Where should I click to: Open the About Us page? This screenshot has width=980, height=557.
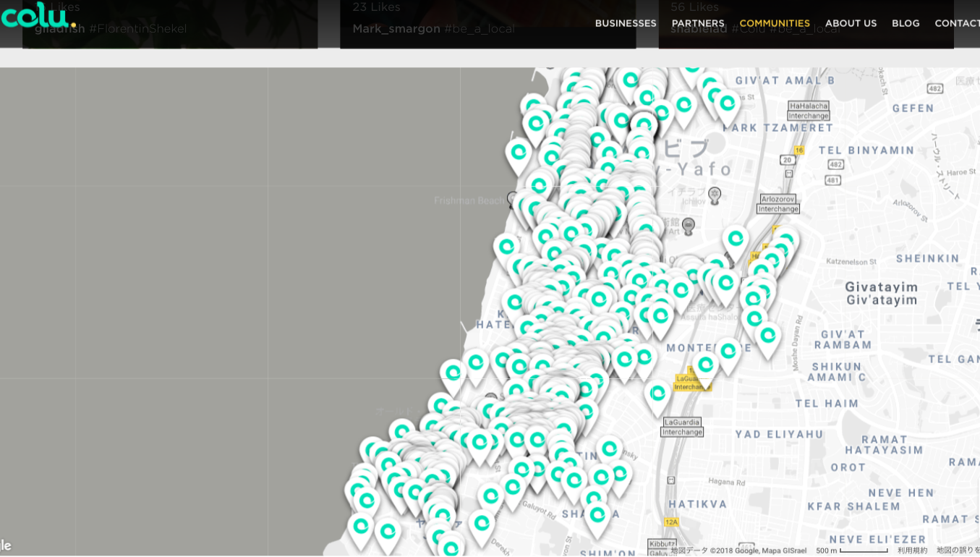click(x=851, y=23)
